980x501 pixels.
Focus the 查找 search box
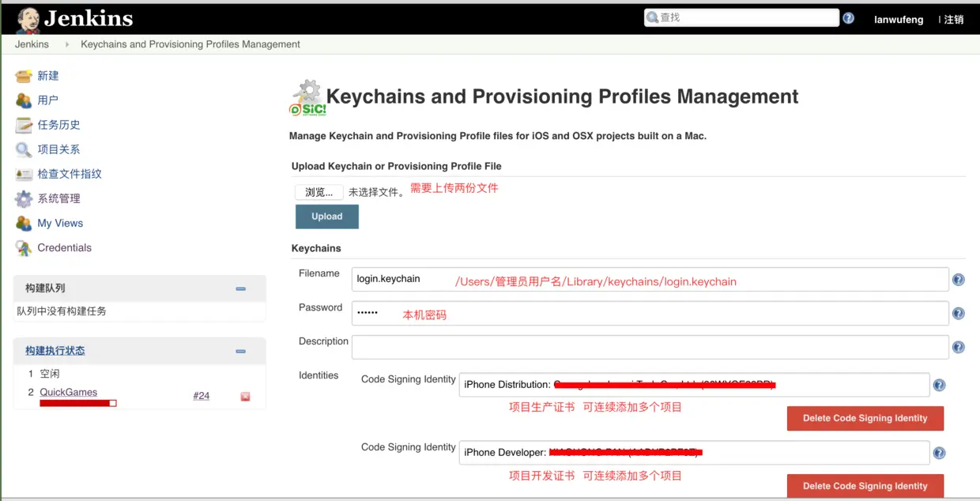(x=741, y=17)
